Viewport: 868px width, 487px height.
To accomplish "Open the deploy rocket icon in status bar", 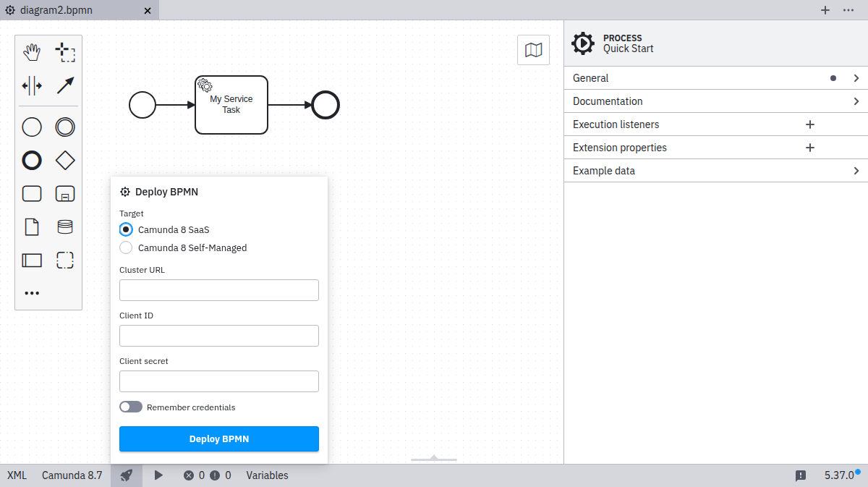I will (x=126, y=475).
